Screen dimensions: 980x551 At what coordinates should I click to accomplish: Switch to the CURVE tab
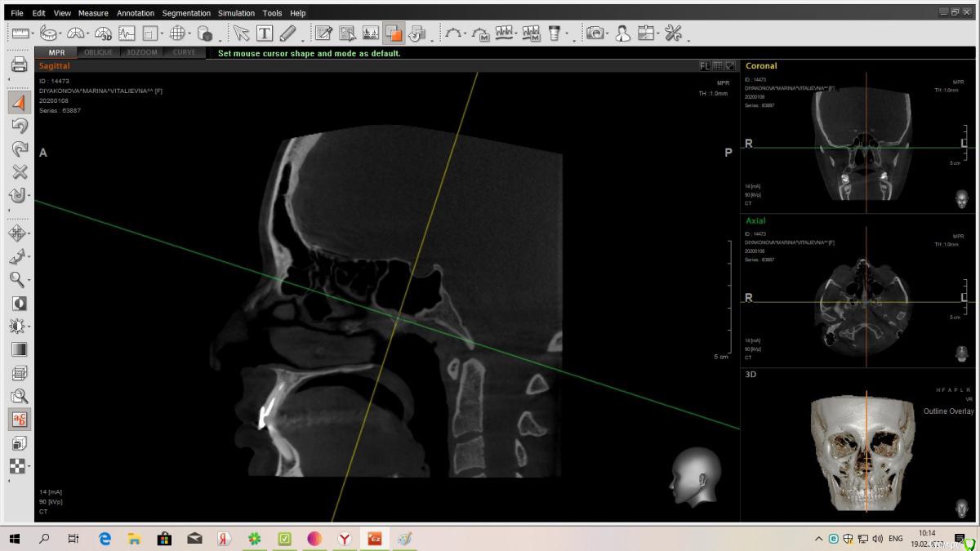pos(184,53)
